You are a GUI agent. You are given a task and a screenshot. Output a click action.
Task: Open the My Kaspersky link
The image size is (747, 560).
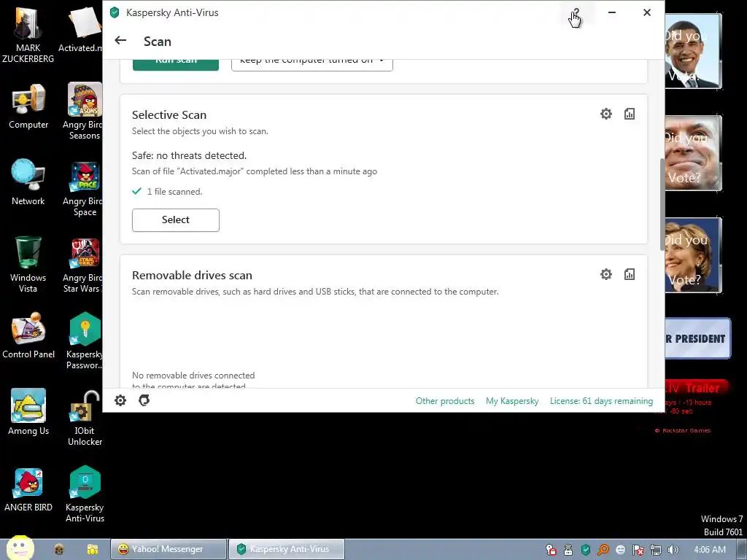pyautogui.click(x=512, y=401)
